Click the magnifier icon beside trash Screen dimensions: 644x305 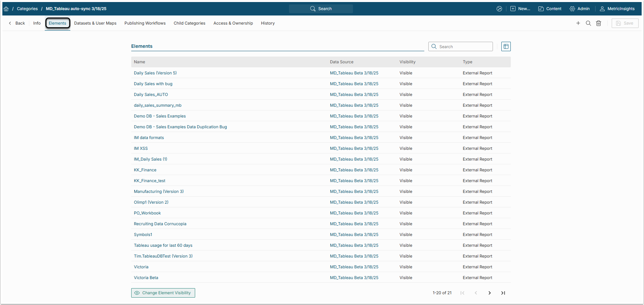click(x=588, y=23)
